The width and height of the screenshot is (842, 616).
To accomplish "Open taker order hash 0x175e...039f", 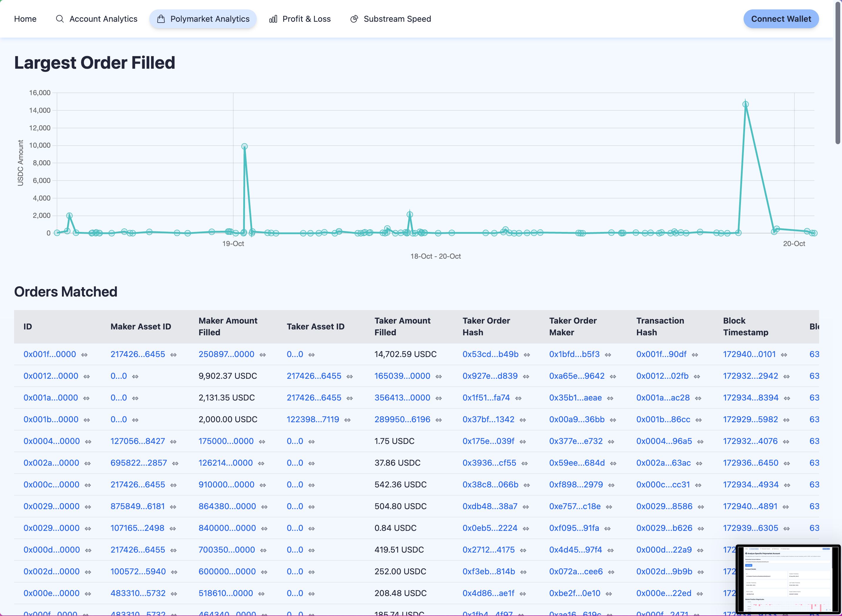I will pyautogui.click(x=488, y=441).
